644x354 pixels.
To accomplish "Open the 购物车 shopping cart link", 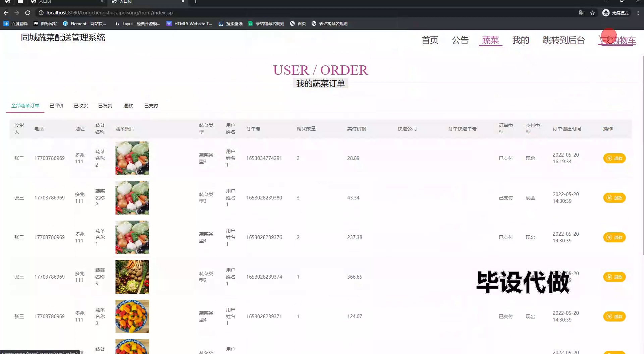I will 617,40.
